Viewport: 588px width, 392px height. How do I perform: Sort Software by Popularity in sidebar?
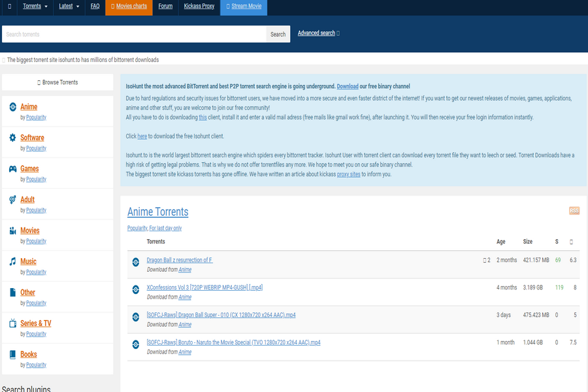[36, 148]
